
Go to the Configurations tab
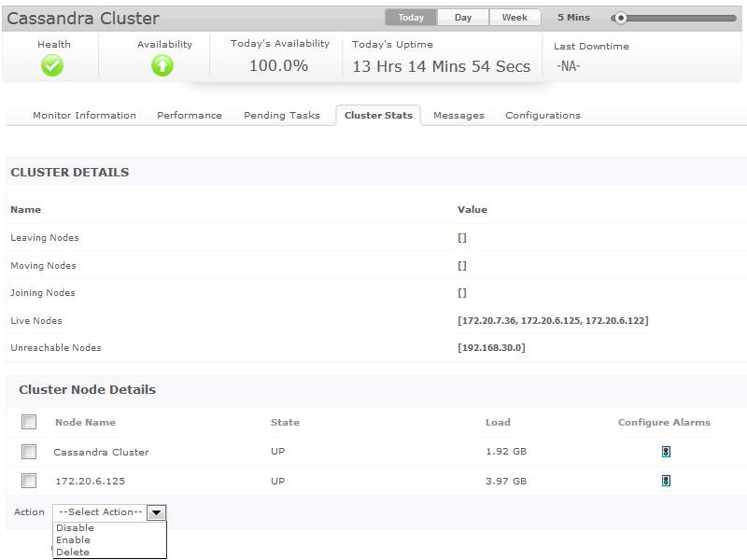tap(543, 115)
